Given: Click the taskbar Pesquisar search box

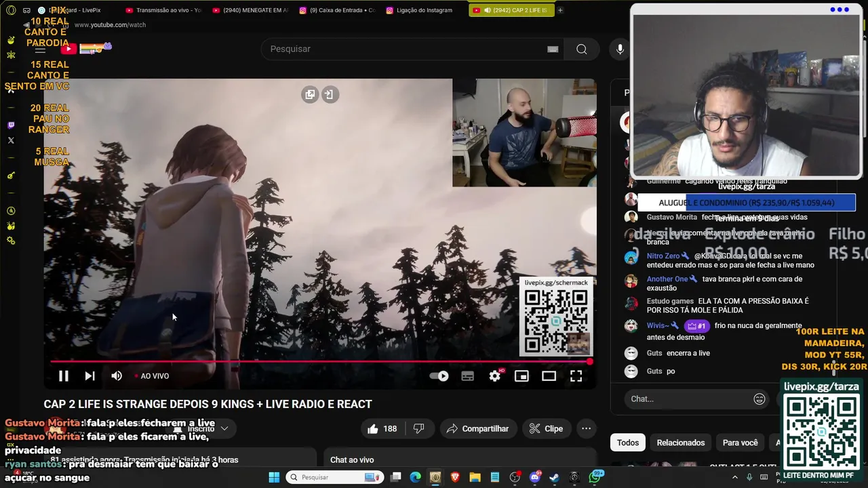Looking at the screenshot, I should pyautogui.click(x=335, y=477).
